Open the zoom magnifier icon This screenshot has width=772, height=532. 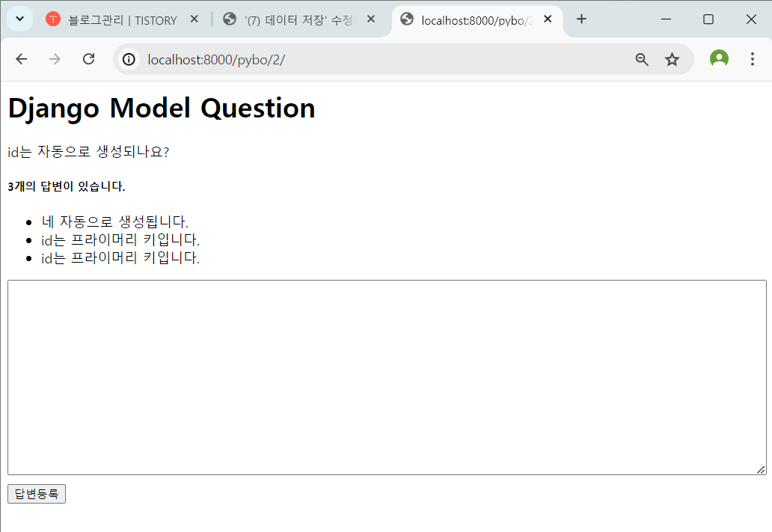(x=642, y=60)
